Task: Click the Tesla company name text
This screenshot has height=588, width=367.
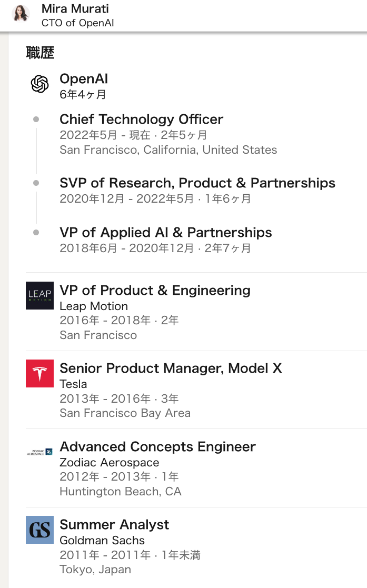Action: (73, 384)
